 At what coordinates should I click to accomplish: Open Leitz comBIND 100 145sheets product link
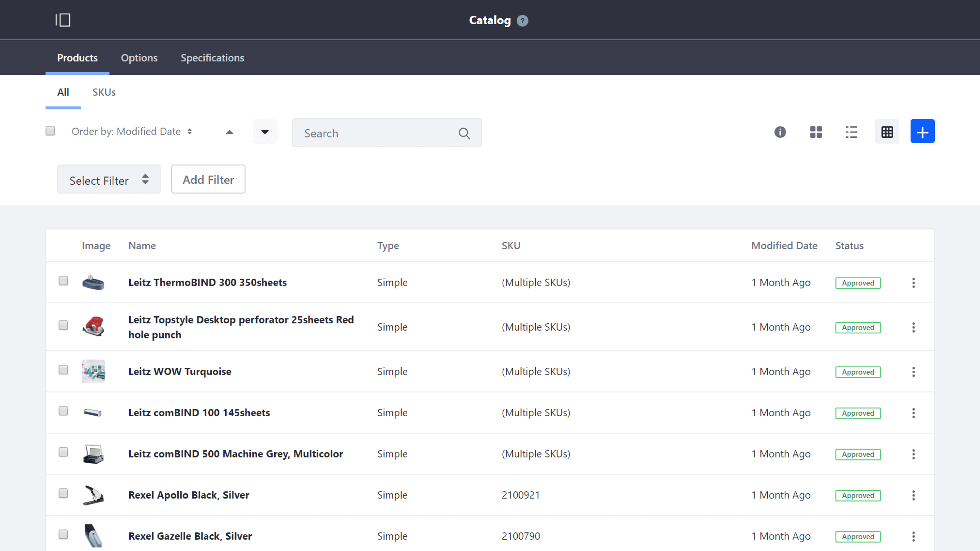click(199, 413)
